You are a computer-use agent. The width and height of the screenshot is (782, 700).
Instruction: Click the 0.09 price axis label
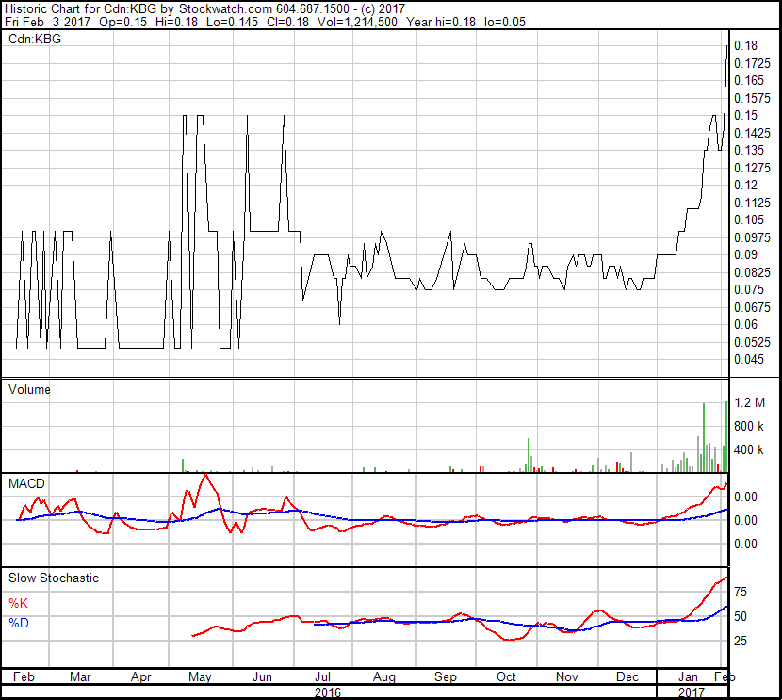pos(745,254)
